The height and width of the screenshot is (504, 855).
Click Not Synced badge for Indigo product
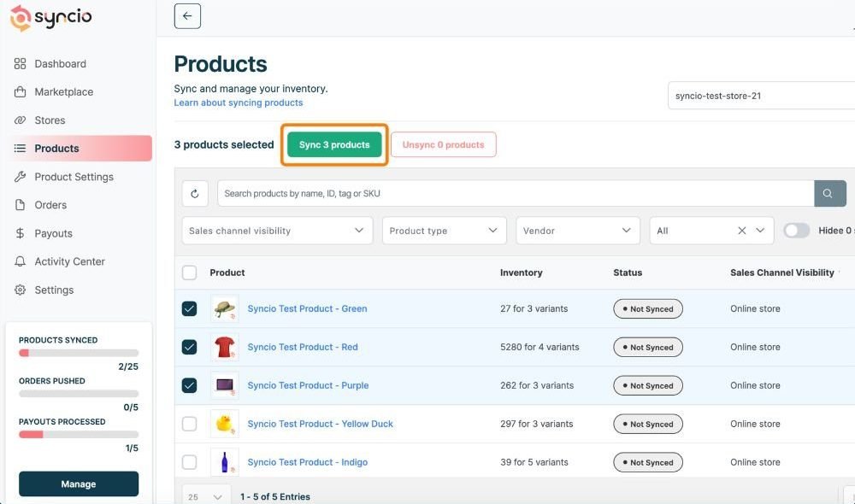pyautogui.click(x=648, y=462)
